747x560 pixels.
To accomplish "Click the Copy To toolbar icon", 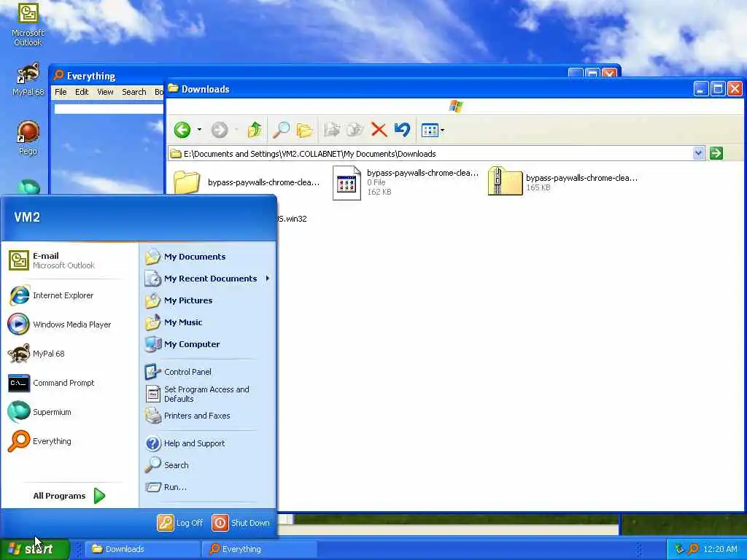I will [x=355, y=130].
